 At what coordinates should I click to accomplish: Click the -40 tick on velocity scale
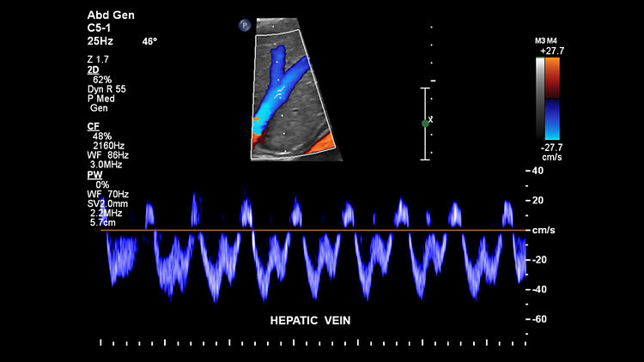pos(538,289)
